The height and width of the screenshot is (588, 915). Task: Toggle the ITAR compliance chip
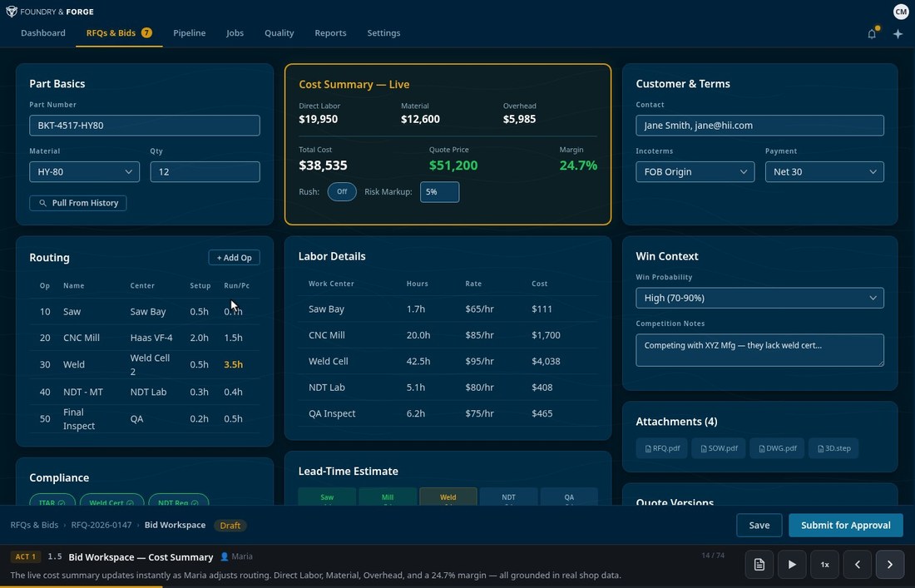click(52, 503)
